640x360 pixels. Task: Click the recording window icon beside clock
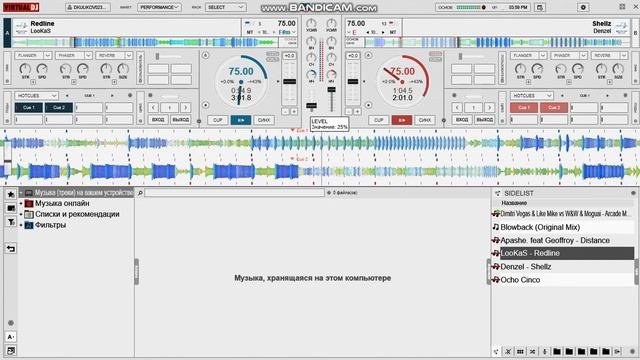click(x=540, y=7)
